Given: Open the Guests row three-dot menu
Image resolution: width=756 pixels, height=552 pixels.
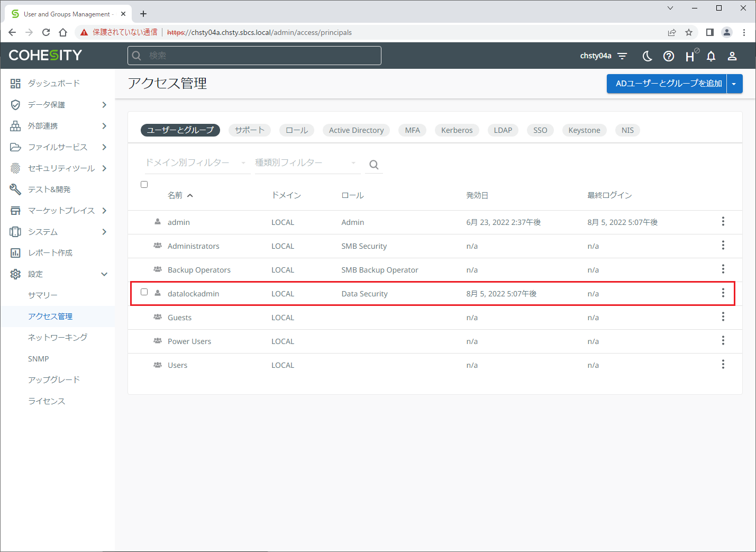Looking at the screenshot, I should [x=723, y=317].
